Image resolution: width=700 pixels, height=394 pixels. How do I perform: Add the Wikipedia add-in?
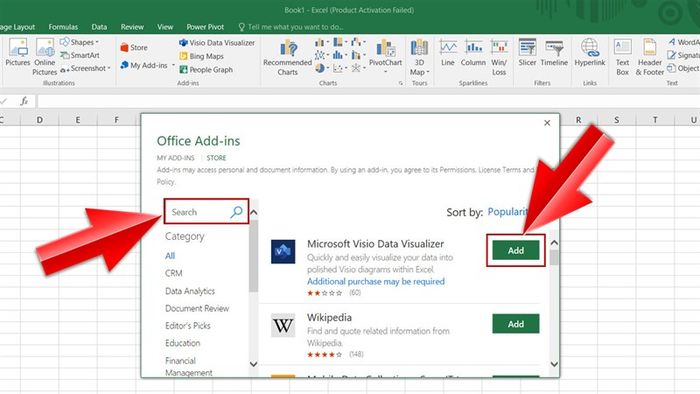516,324
